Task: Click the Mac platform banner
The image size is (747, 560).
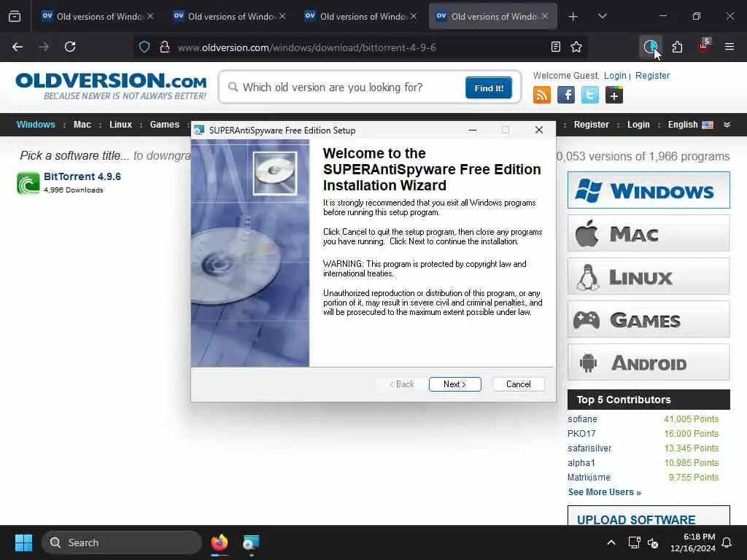Action: click(x=649, y=233)
